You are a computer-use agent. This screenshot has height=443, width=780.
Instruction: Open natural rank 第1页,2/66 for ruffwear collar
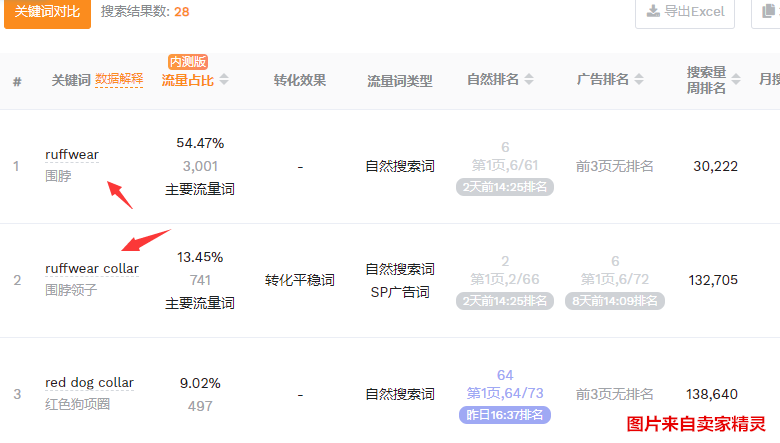point(505,279)
